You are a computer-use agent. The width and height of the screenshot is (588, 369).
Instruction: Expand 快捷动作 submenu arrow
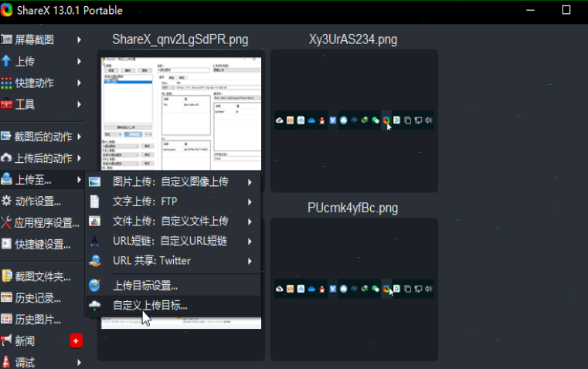pos(79,83)
